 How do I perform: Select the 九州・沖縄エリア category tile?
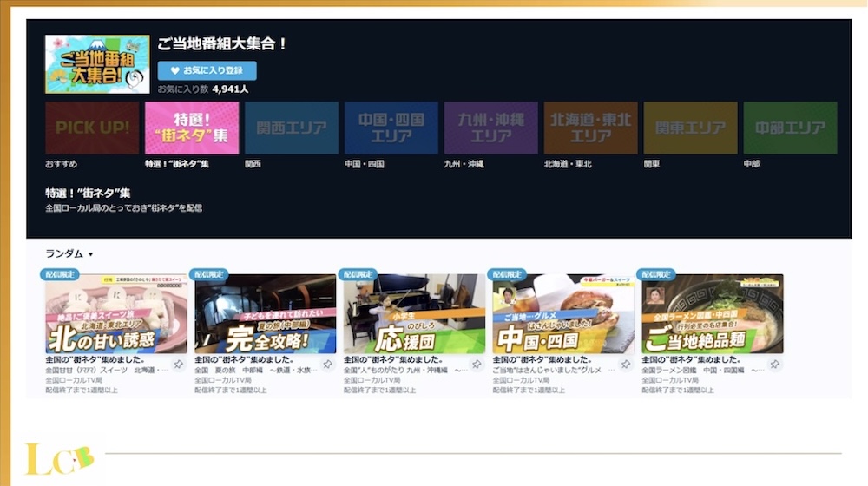pos(491,128)
